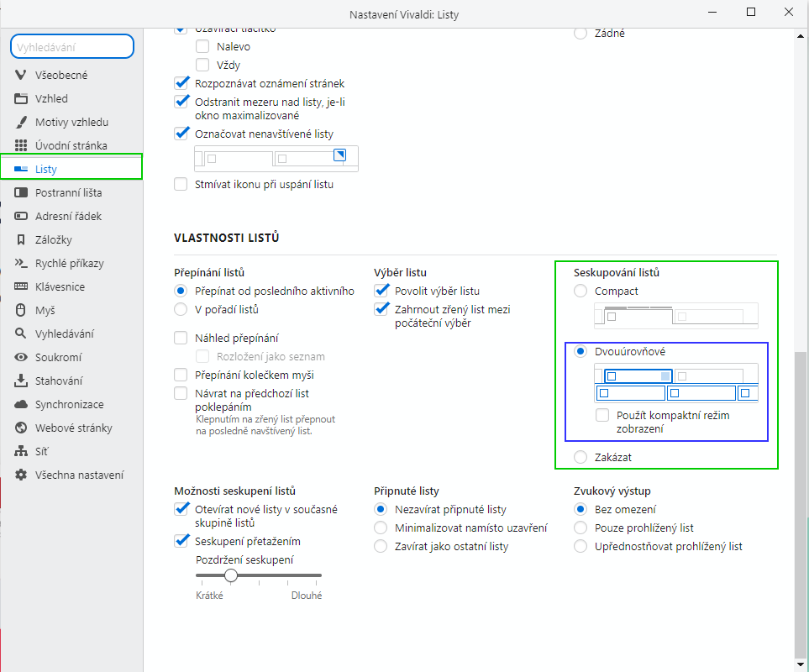This screenshot has height=672, width=809.
Task: Uncheck Otevírat nové listy v současné skupině
Action: click(181, 509)
